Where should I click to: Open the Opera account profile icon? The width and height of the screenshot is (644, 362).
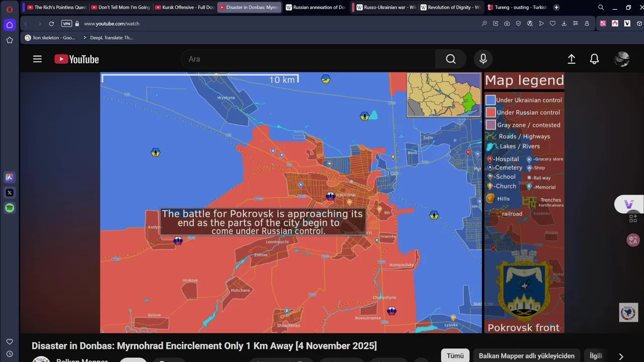[587, 24]
